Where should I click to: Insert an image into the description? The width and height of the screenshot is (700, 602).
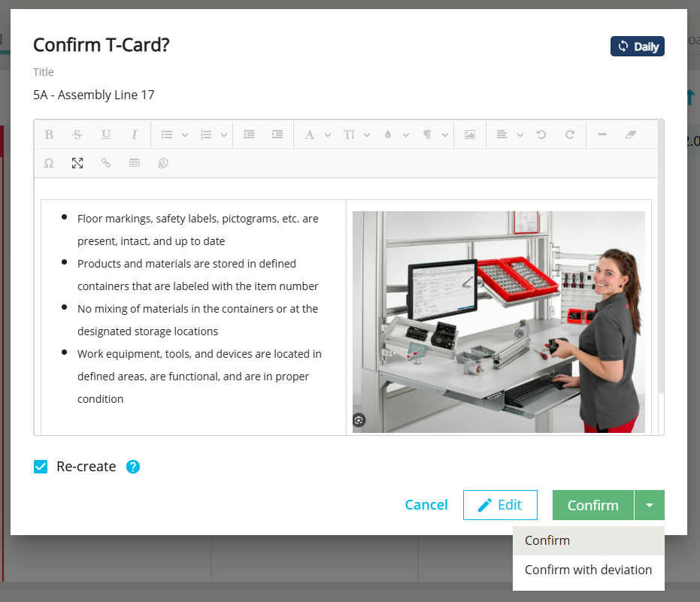tap(469, 135)
